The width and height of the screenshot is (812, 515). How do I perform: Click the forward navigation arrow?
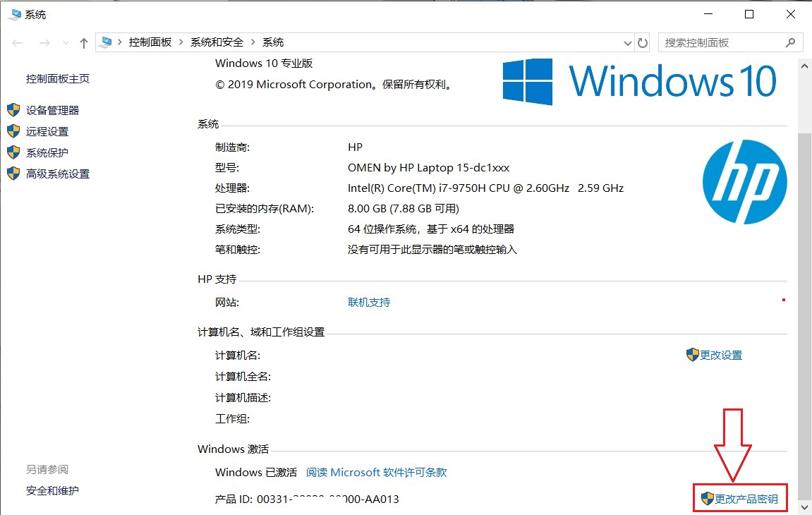pos(44,43)
